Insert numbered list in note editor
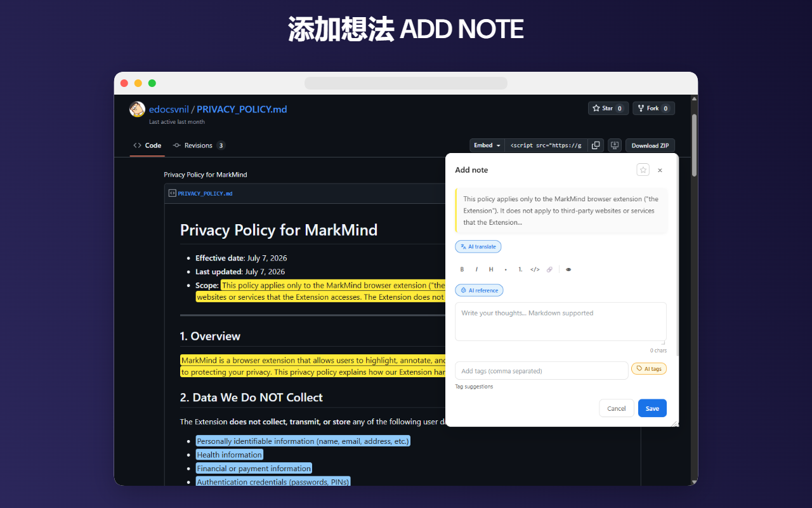Screen dimensions: 812x508 click(x=520, y=269)
